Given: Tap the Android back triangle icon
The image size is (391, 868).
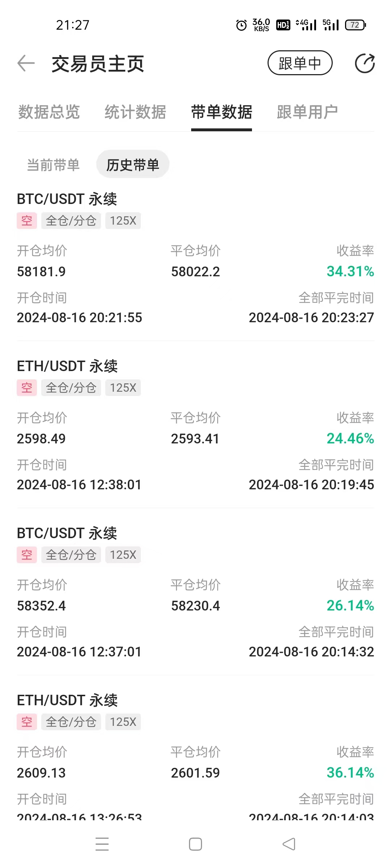Looking at the screenshot, I should pyautogui.click(x=289, y=844).
